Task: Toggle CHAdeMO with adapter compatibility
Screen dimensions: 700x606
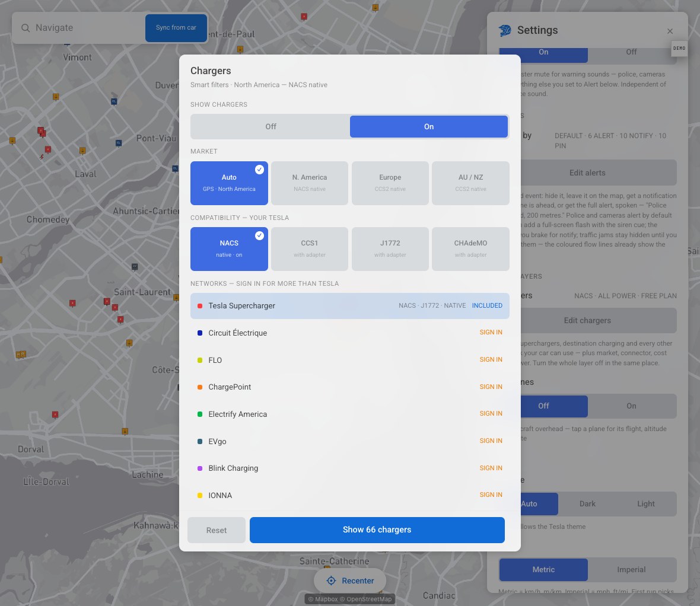Action: click(x=470, y=249)
